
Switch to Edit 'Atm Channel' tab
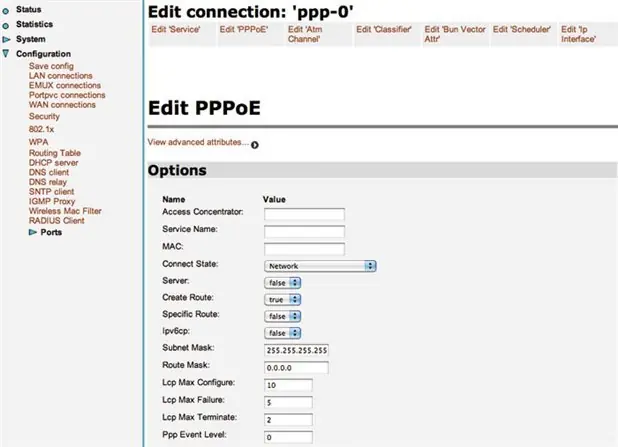click(x=305, y=34)
